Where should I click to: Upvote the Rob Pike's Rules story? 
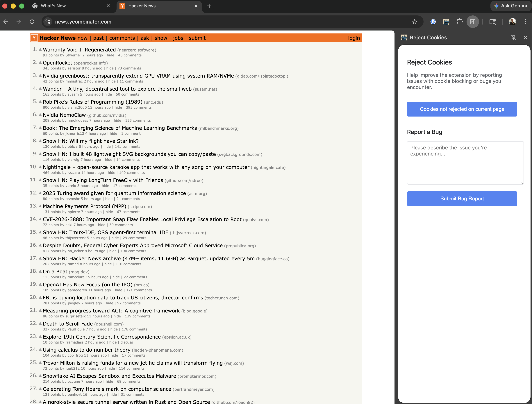tap(40, 101)
